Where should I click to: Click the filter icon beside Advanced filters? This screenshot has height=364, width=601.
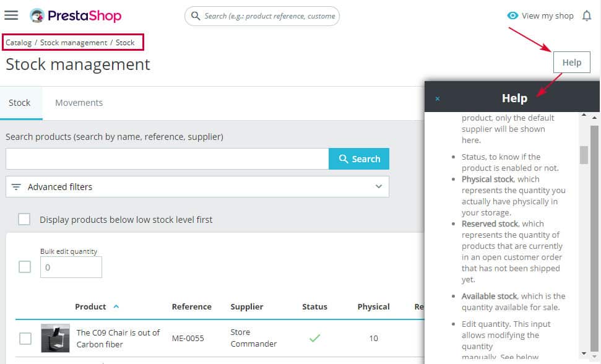click(x=16, y=187)
